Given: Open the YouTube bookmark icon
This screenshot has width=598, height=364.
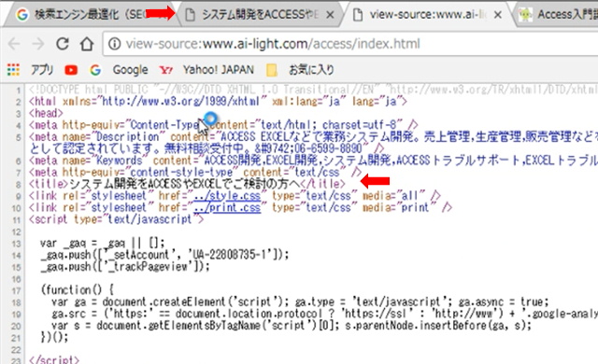Looking at the screenshot, I should (71, 70).
